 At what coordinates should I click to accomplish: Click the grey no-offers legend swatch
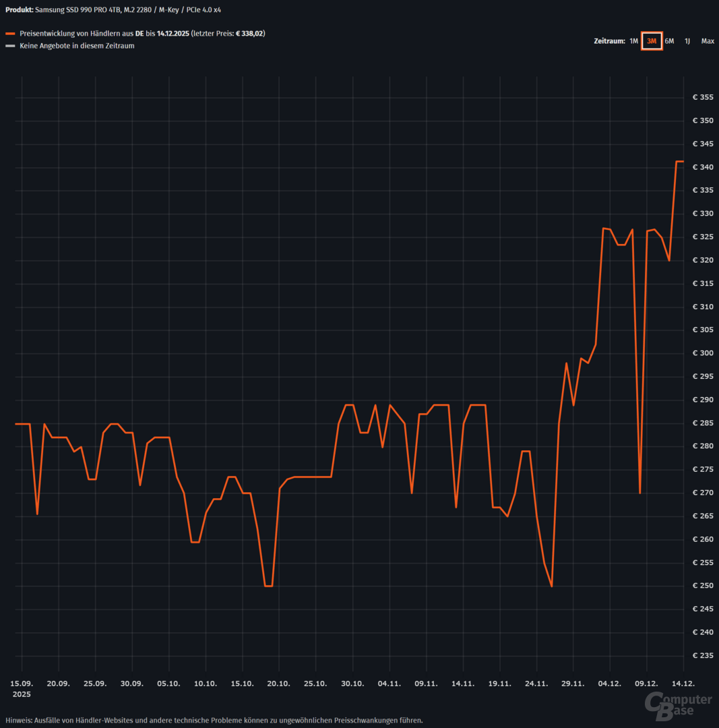(x=9, y=47)
